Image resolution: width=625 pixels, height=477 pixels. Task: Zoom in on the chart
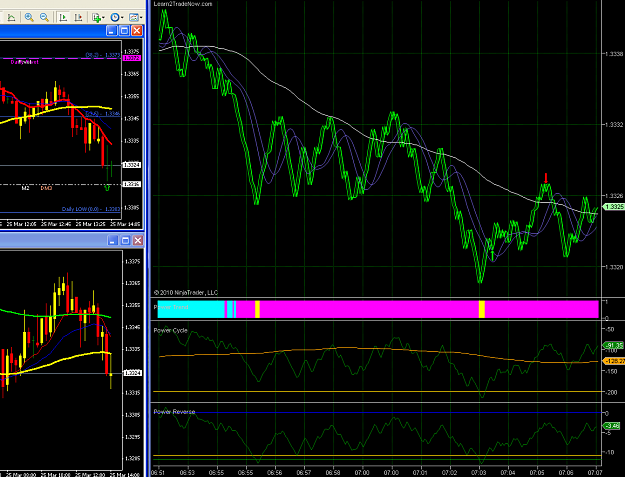tap(29, 17)
